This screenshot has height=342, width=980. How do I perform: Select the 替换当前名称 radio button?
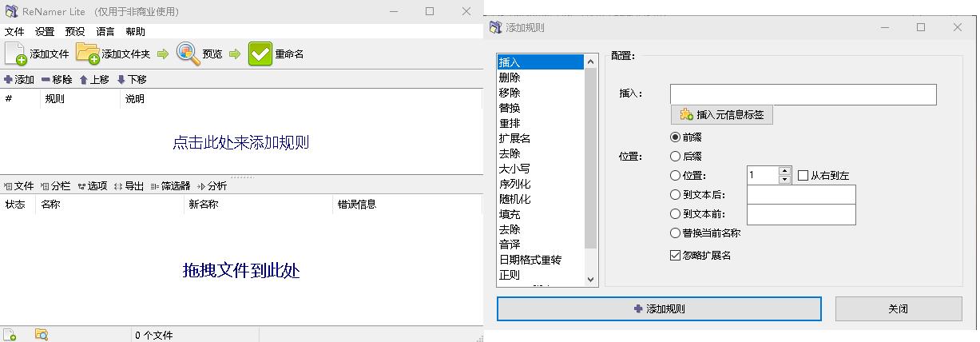click(676, 233)
